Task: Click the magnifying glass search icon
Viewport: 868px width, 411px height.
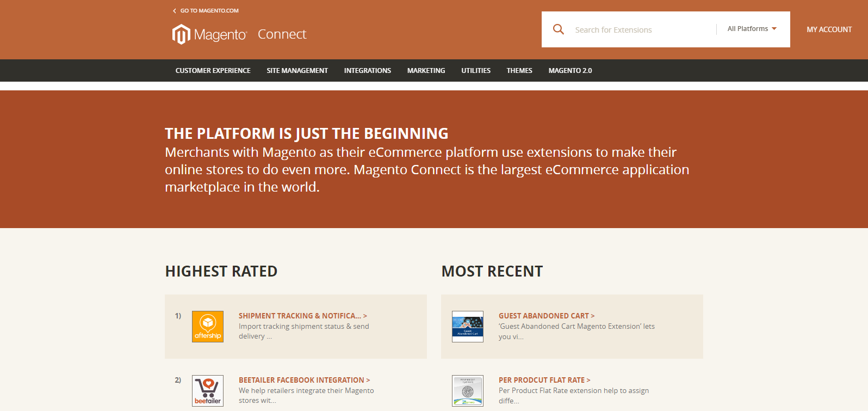Action: [558, 29]
